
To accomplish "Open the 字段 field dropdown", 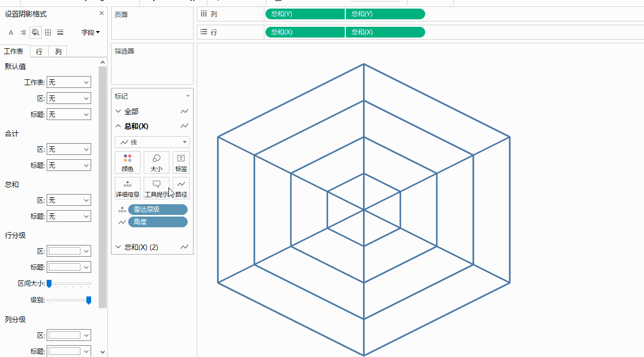I will 91,33.
